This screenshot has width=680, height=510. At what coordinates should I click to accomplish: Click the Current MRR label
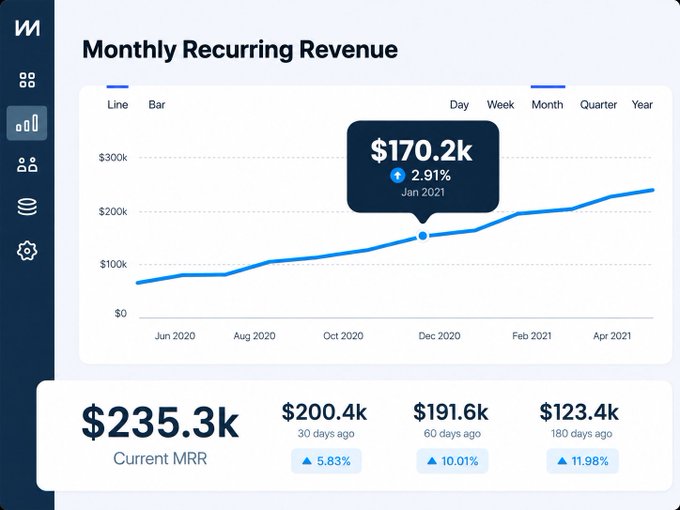tap(160, 458)
